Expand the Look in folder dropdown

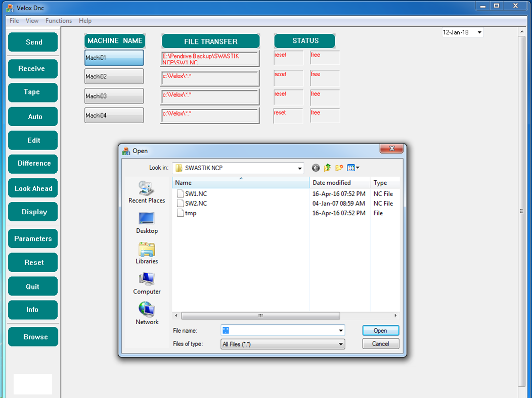300,168
